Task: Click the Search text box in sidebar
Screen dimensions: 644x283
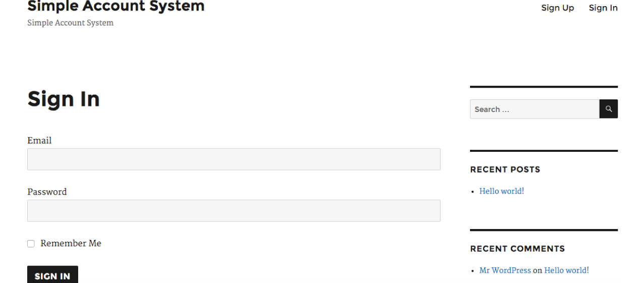Action: coord(534,109)
